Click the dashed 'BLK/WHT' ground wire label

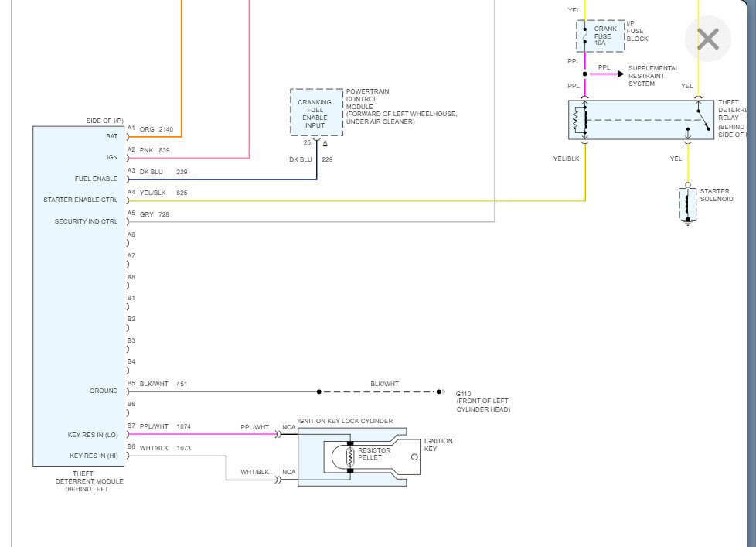384,384
